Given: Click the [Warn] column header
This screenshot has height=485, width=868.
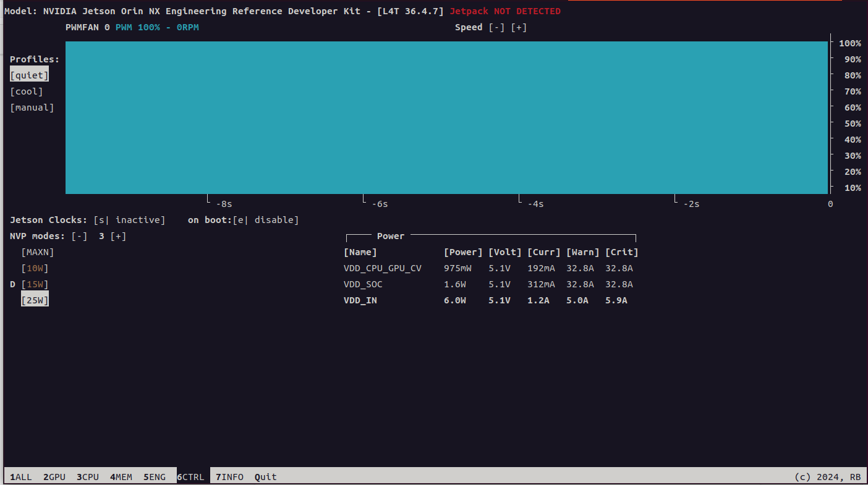Looking at the screenshot, I should (583, 252).
